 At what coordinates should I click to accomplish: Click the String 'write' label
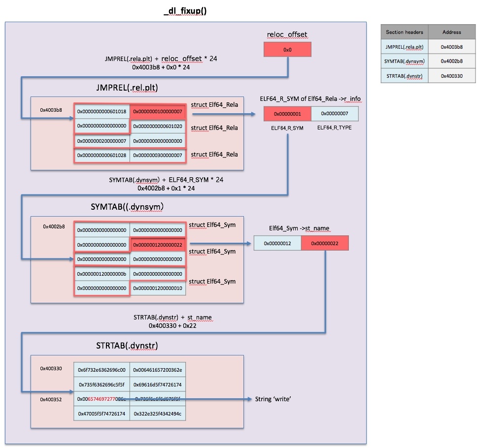tap(273, 399)
